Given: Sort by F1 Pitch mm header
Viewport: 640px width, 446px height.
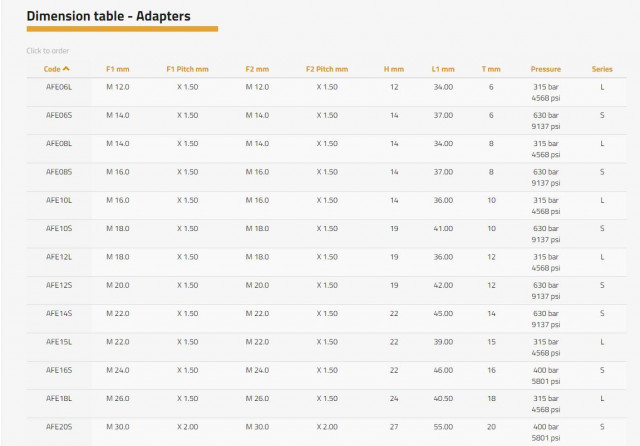Looking at the screenshot, I should point(187,69).
